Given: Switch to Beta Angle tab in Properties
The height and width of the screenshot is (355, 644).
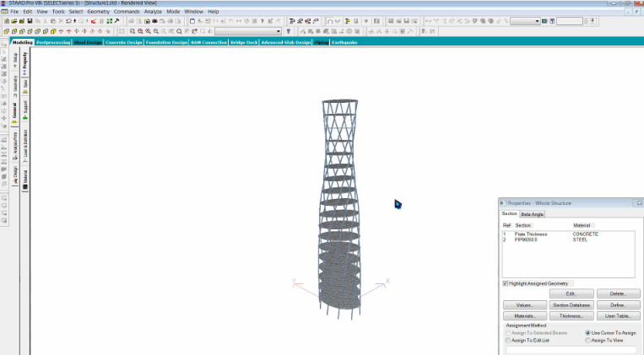Looking at the screenshot, I should click(x=533, y=214).
